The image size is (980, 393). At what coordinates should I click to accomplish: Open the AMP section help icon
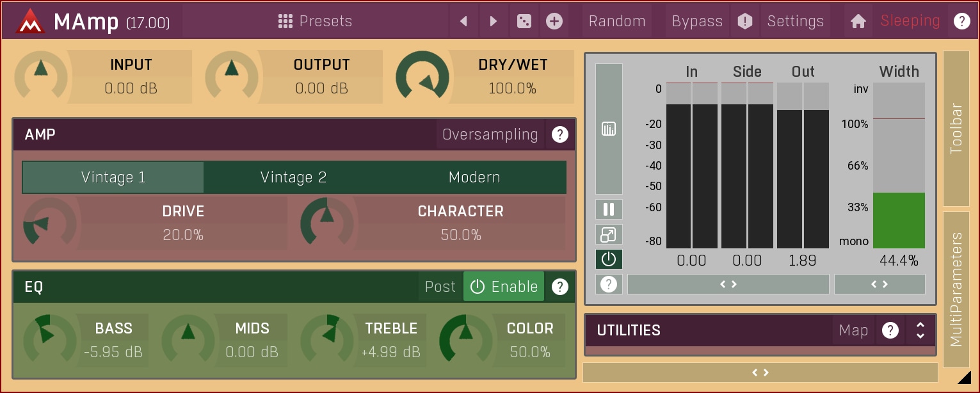[x=560, y=134]
